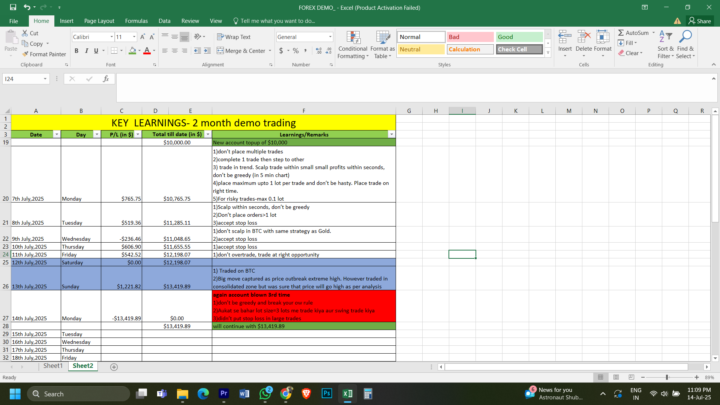Toggle Bold formatting
Image resolution: width=720 pixels, height=405 pixels.
(x=76, y=51)
